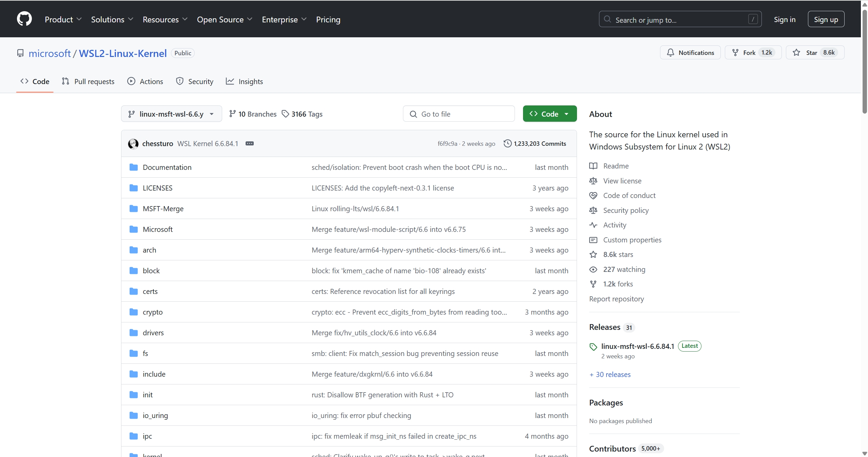Expand the Product menu
Screen dimensions: 868x457
tap(63, 19)
